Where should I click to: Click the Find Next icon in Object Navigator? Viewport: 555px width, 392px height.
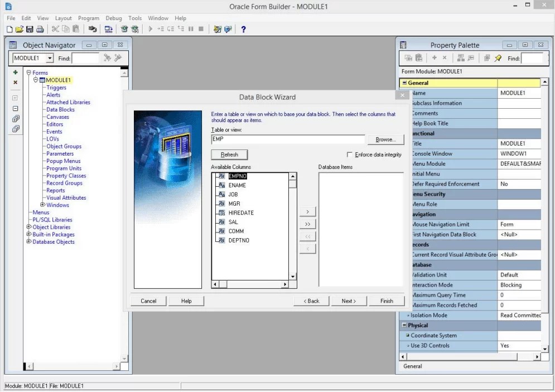click(107, 57)
